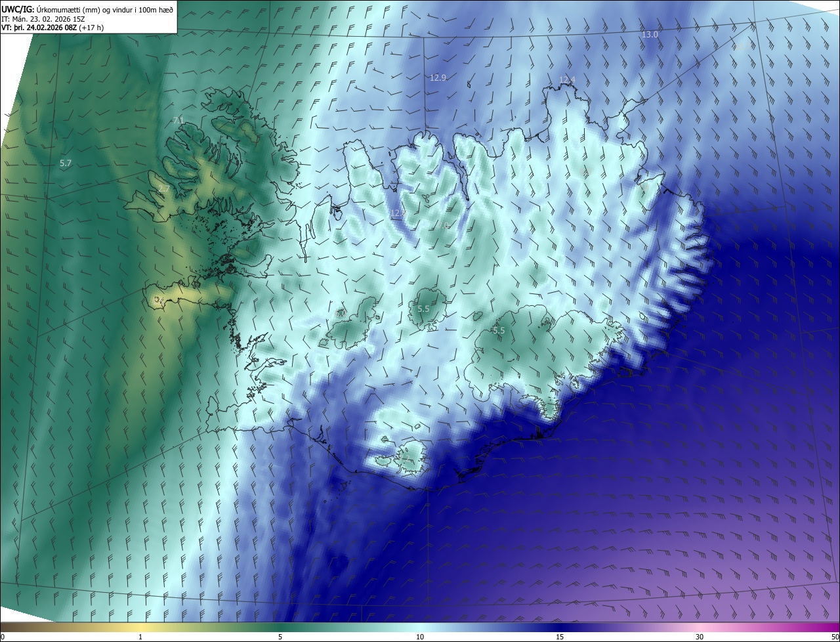The height and width of the screenshot is (642, 840).
Task: Click the '2.7' value label on the map
Action: tap(164, 188)
